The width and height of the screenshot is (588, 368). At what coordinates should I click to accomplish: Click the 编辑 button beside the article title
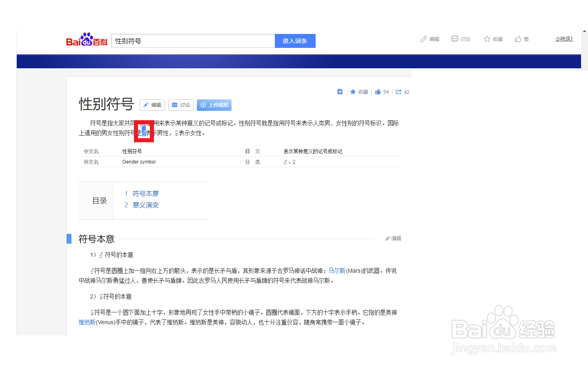(x=152, y=105)
